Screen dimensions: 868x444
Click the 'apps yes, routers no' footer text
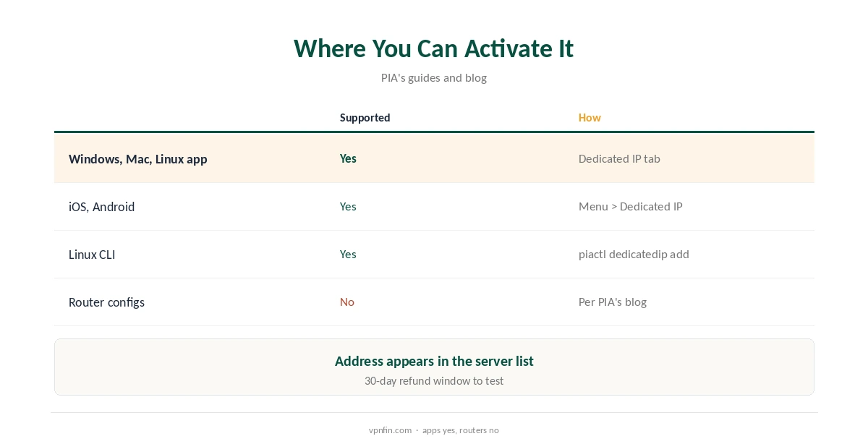(461, 430)
